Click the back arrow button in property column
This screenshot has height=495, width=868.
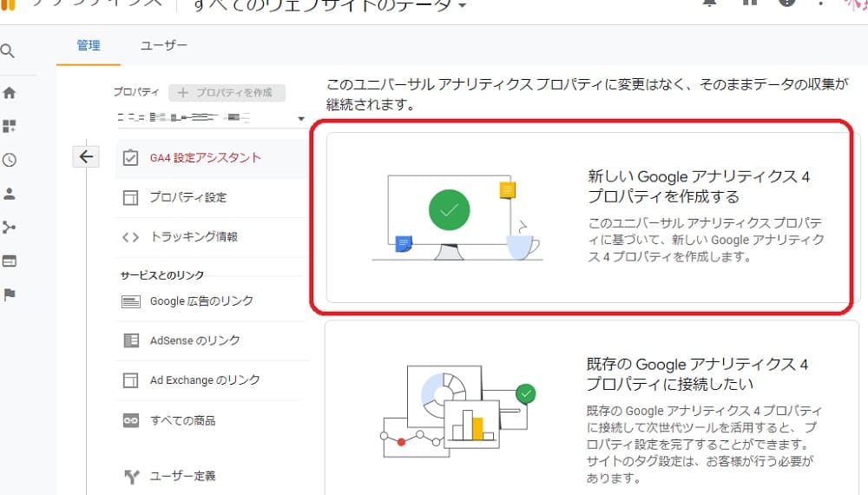point(86,156)
